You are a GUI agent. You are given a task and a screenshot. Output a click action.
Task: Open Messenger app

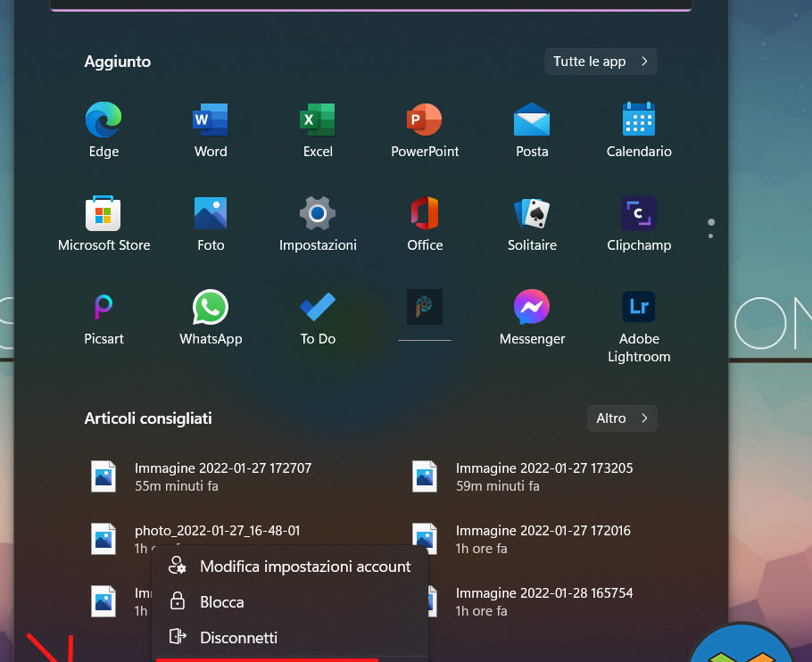pyautogui.click(x=532, y=318)
